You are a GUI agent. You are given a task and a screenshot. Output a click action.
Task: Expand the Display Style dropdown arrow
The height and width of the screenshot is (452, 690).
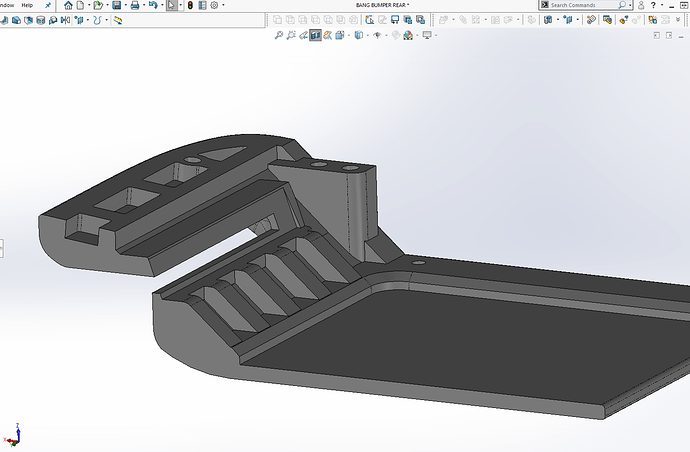(367, 35)
